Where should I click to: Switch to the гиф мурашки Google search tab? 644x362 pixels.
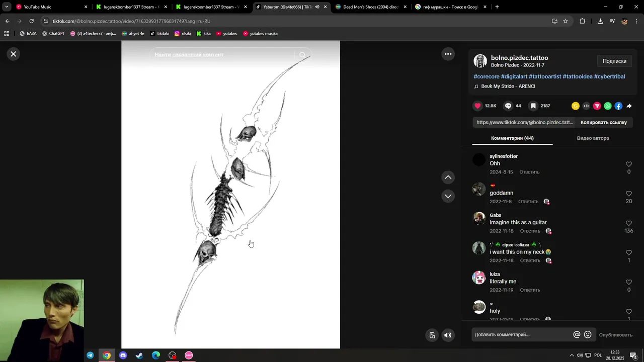pos(451,7)
